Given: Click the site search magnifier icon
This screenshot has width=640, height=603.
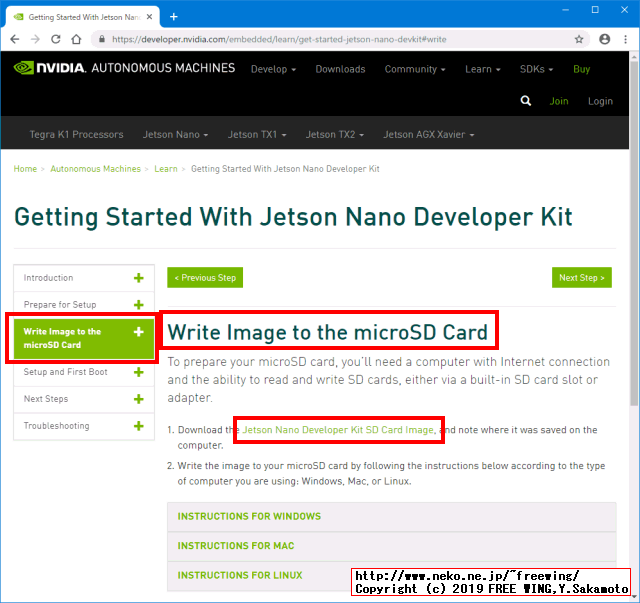Looking at the screenshot, I should pos(526,101).
